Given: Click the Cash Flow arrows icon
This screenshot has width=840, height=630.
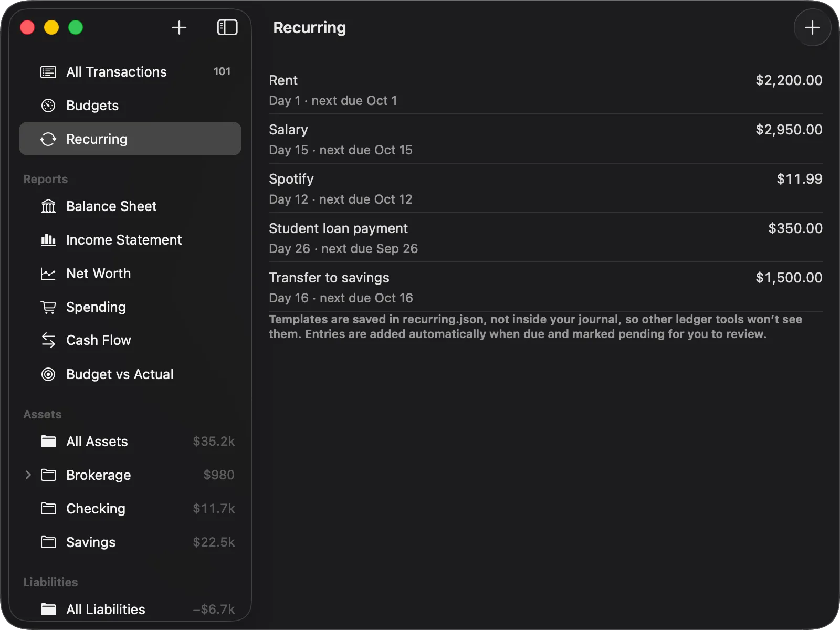Looking at the screenshot, I should 48,340.
